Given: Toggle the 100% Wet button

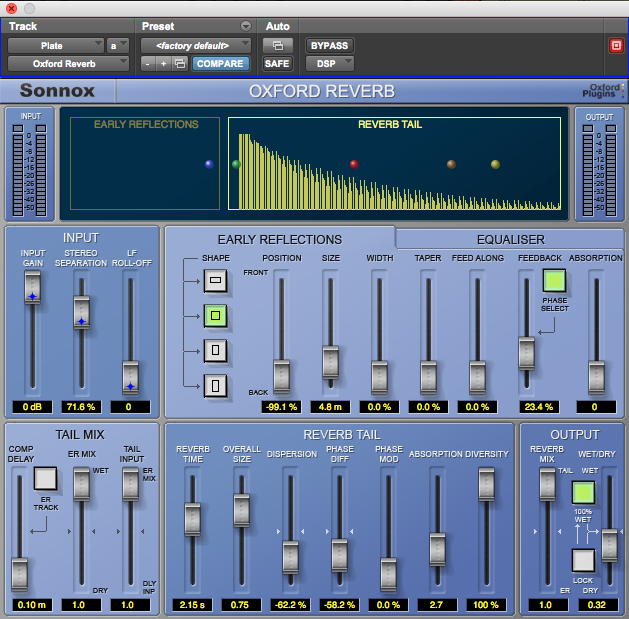Looking at the screenshot, I should (x=583, y=492).
